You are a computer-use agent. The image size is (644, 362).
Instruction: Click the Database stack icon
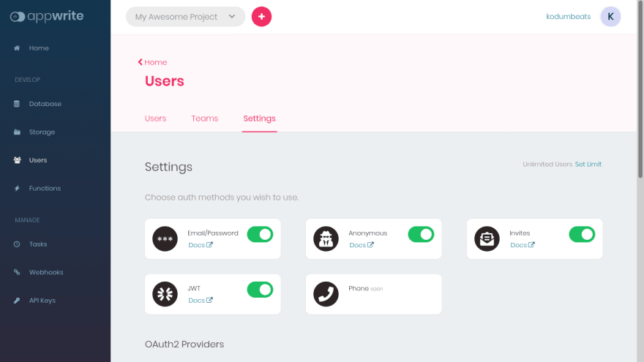coord(17,104)
